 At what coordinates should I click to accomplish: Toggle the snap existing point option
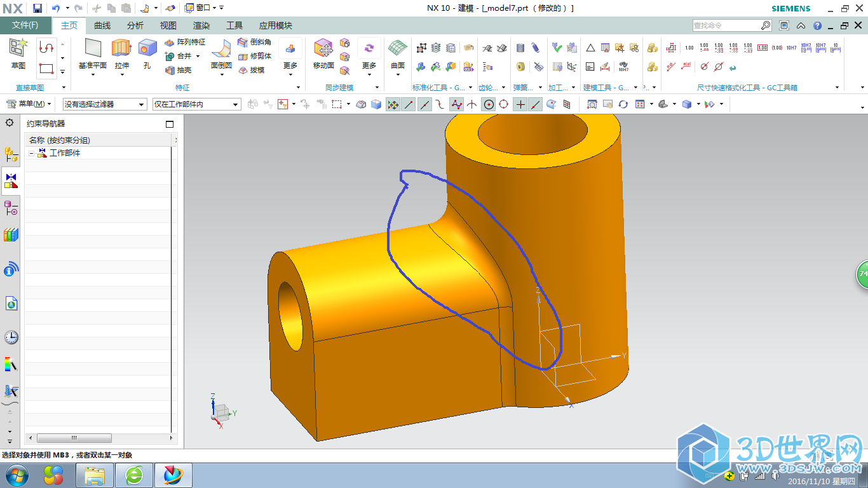[x=520, y=104]
